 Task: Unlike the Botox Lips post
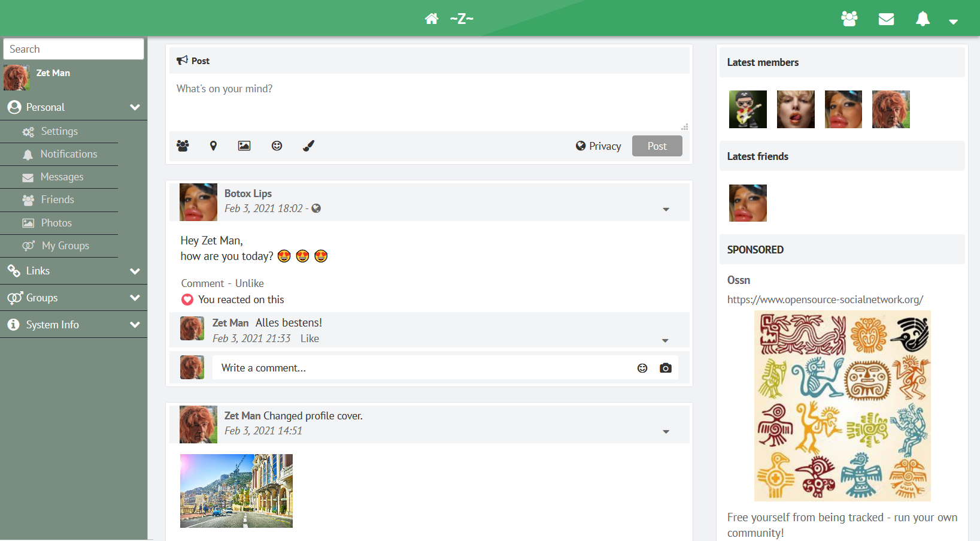(249, 283)
